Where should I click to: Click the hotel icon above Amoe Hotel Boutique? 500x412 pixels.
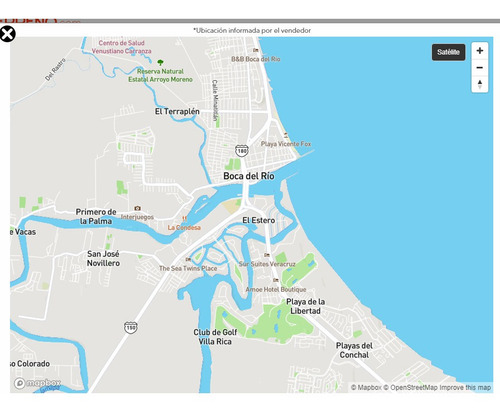(275, 280)
